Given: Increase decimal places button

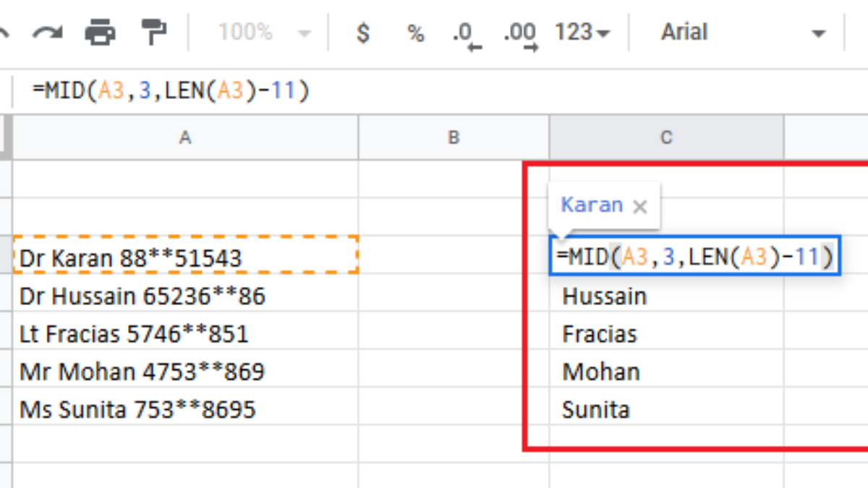Looking at the screenshot, I should [520, 33].
